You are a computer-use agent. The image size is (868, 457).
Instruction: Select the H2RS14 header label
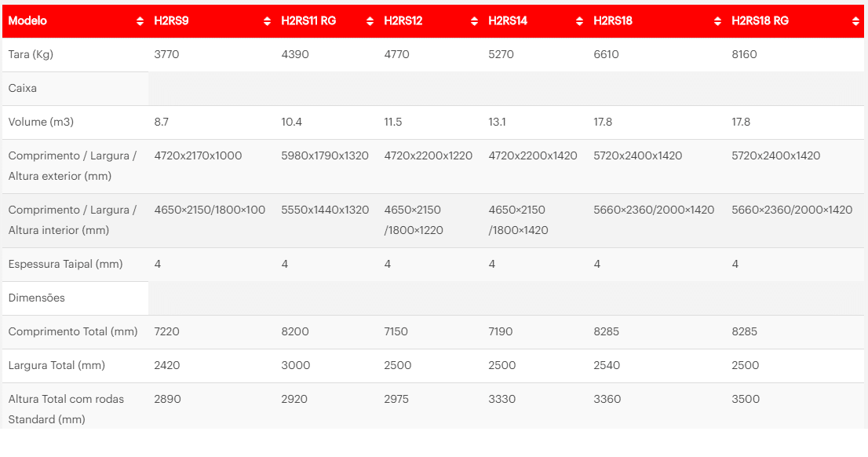tap(508, 20)
